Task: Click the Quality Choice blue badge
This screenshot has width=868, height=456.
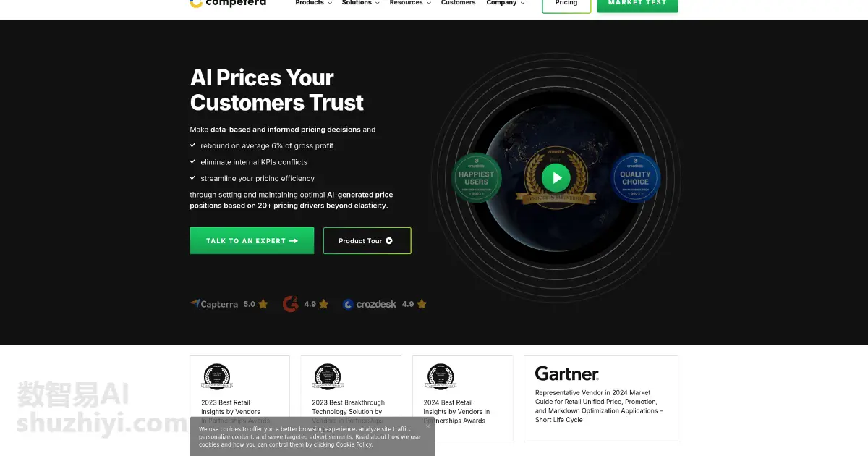Action: click(635, 177)
